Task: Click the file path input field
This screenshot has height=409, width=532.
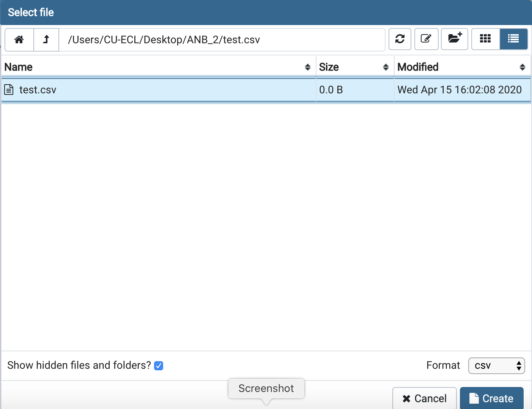Action: coord(222,40)
